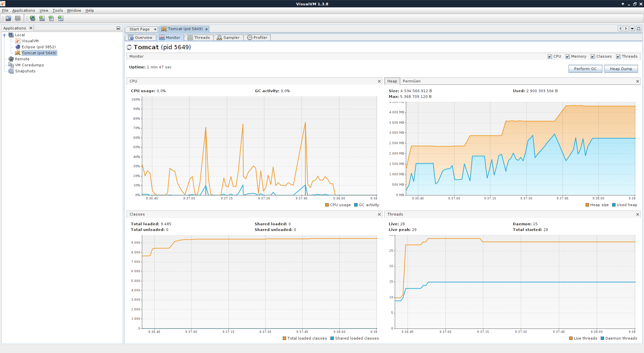Click the Perform GC button
Image resolution: width=644 pixels, height=353 pixels.
[585, 69]
